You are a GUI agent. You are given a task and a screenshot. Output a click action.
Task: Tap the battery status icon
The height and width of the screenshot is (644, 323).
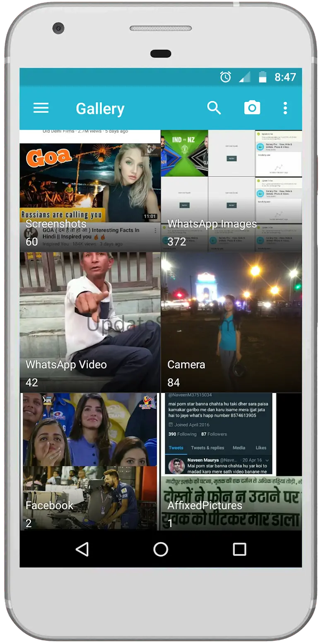263,77
